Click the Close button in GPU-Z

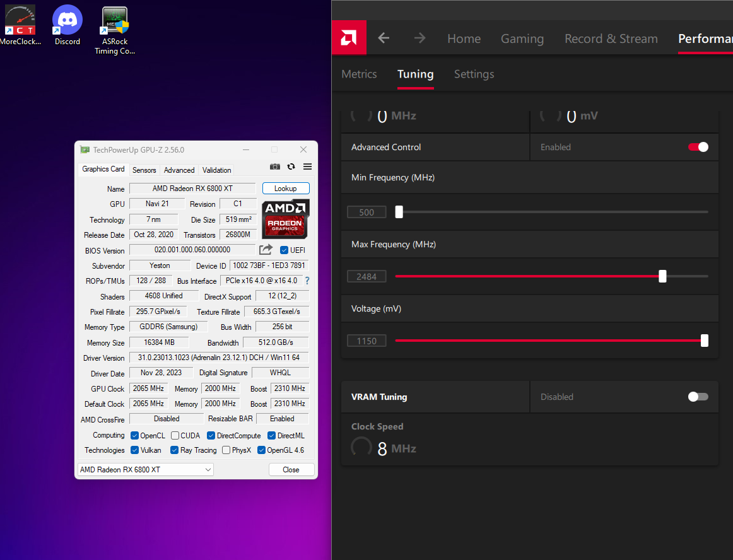click(x=291, y=470)
